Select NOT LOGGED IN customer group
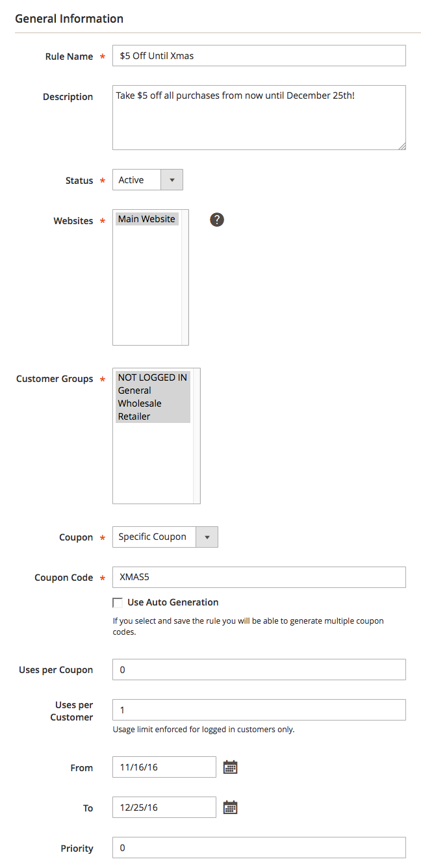Viewport: 421px width, 868px height. pyautogui.click(x=153, y=377)
